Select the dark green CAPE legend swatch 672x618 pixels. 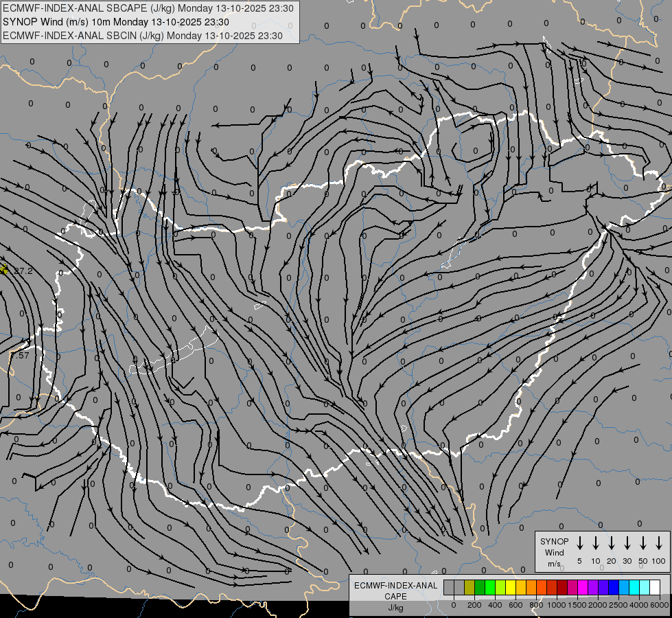point(480,587)
